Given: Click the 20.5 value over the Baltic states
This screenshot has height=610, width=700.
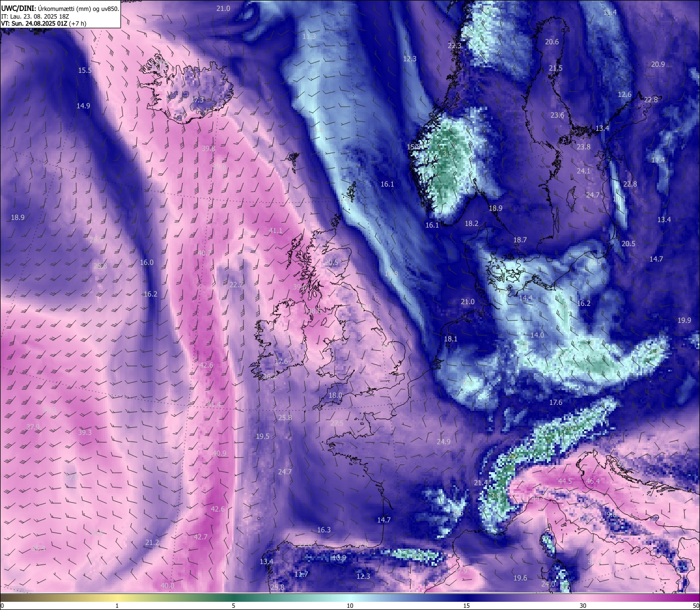Looking at the screenshot, I should pos(628,243).
